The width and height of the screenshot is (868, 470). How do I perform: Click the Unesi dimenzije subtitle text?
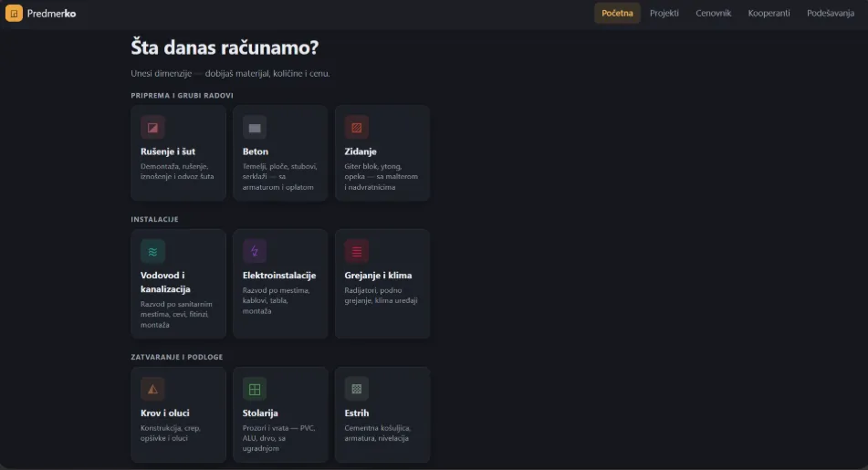230,73
